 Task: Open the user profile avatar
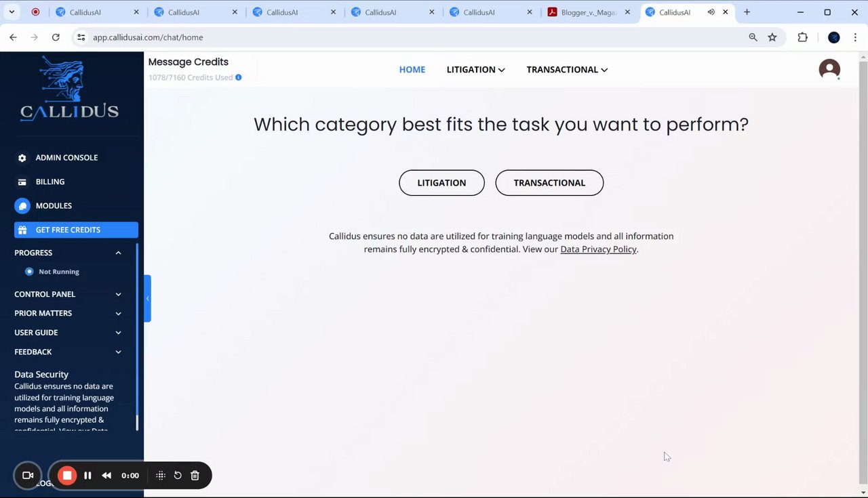click(829, 69)
